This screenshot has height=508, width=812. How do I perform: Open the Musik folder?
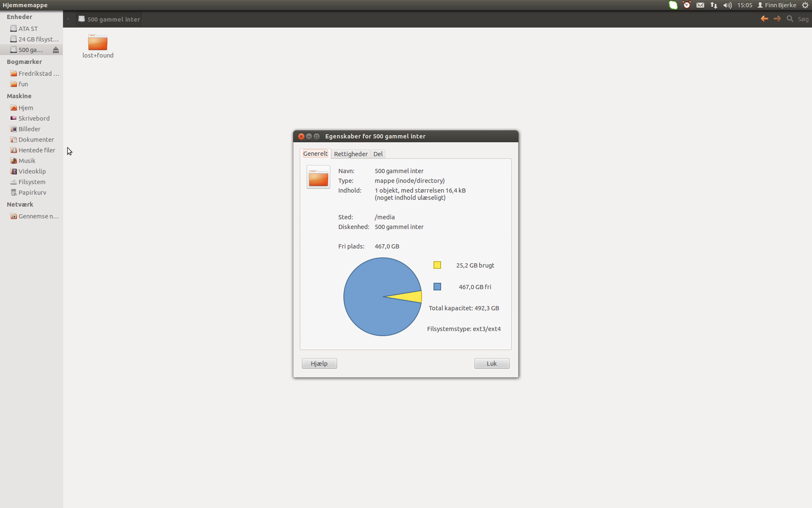[x=31, y=160]
